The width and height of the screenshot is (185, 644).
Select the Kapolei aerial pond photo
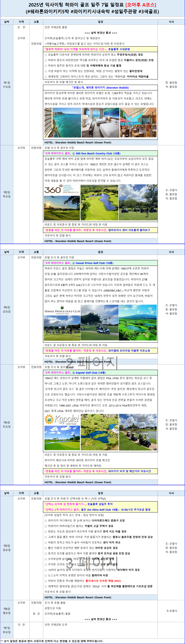pos(99,432)
